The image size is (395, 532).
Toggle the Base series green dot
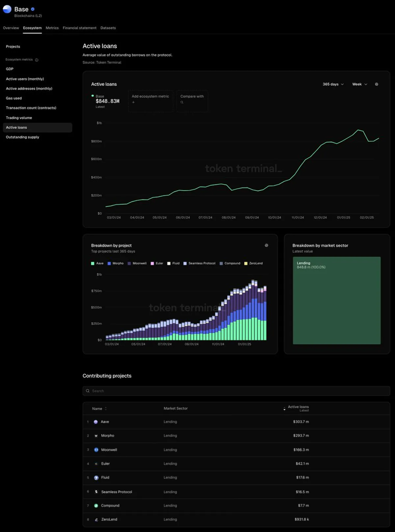coord(92,96)
